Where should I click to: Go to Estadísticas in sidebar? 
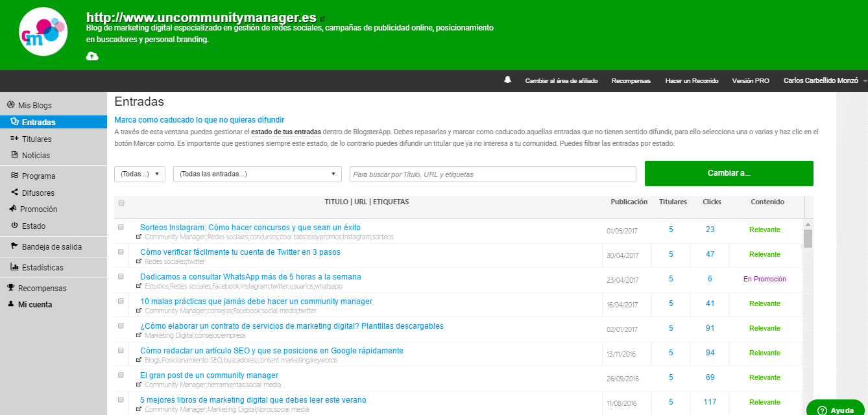click(43, 267)
